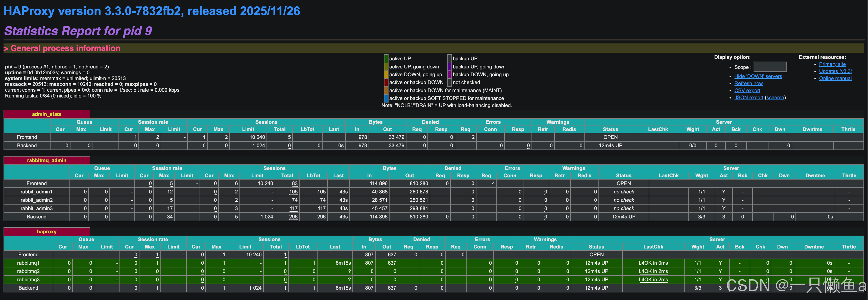The image size is (868, 300).
Task: Open the JSON export link
Action: [748, 98]
